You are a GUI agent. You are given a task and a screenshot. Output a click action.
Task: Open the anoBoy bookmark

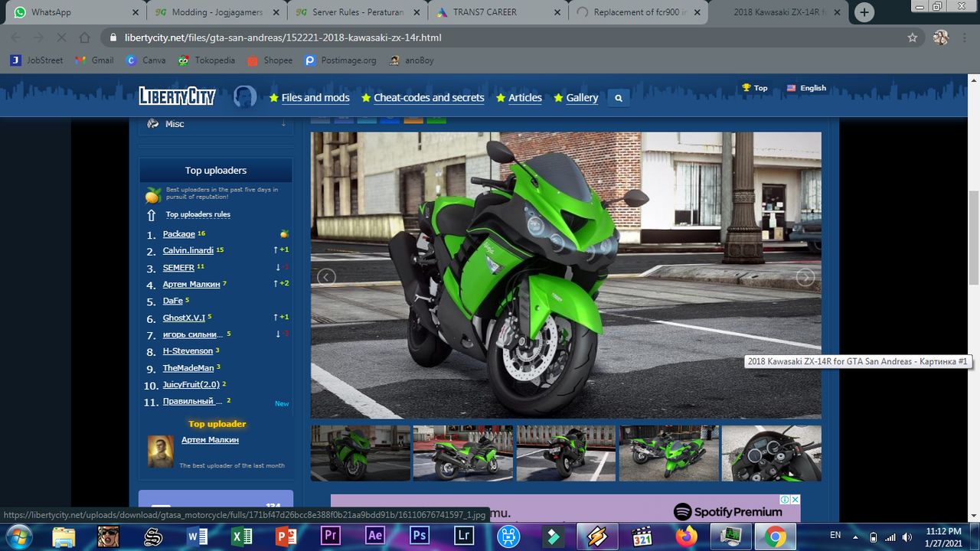coord(411,60)
